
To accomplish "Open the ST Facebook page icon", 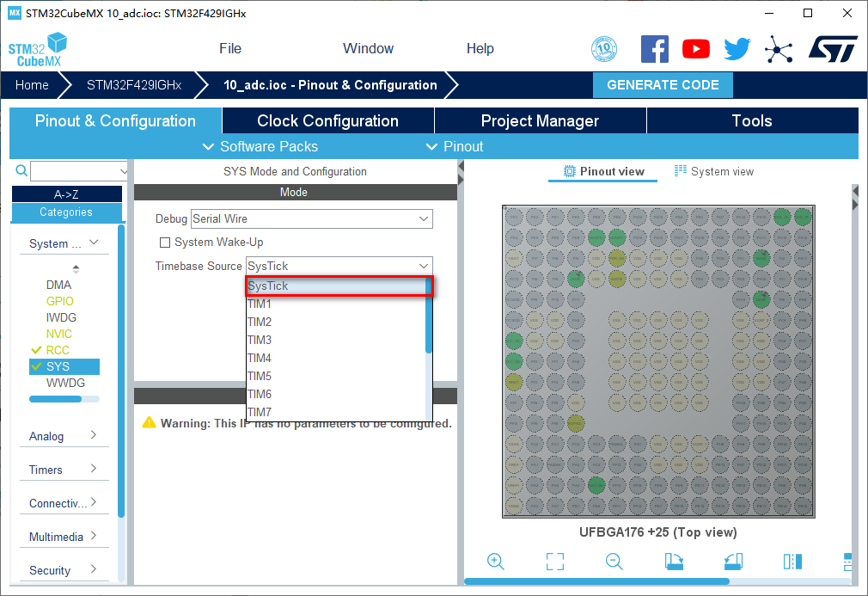I will point(655,49).
